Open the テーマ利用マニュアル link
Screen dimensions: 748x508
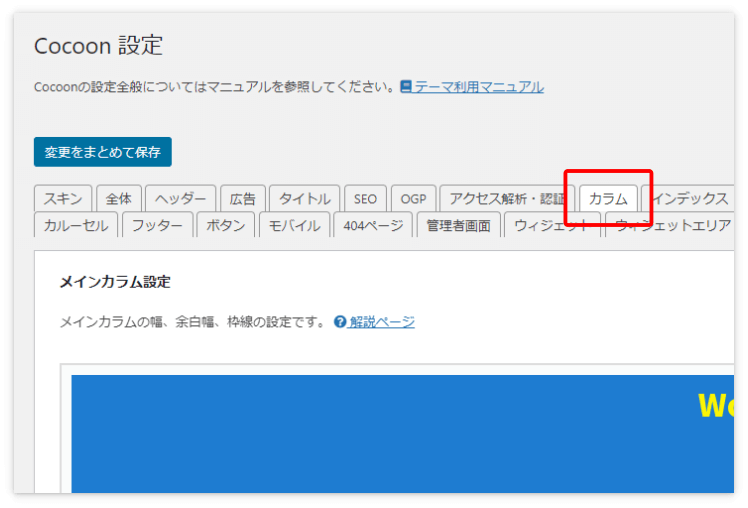[x=478, y=87]
